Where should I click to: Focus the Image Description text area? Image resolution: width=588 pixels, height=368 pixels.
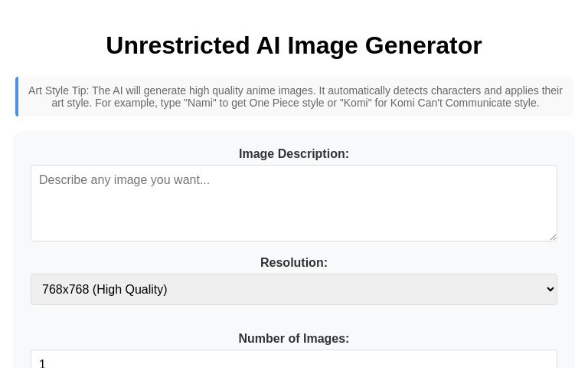[x=294, y=203]
